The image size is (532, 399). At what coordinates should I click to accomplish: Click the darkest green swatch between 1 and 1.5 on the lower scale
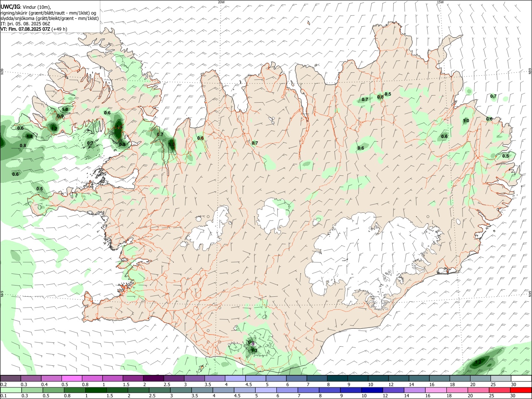point(96,390)
